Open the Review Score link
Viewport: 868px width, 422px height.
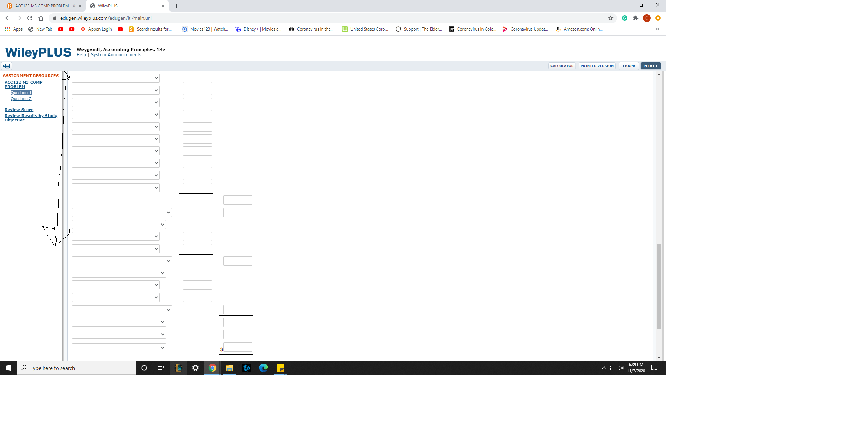[x=19, y=110]
